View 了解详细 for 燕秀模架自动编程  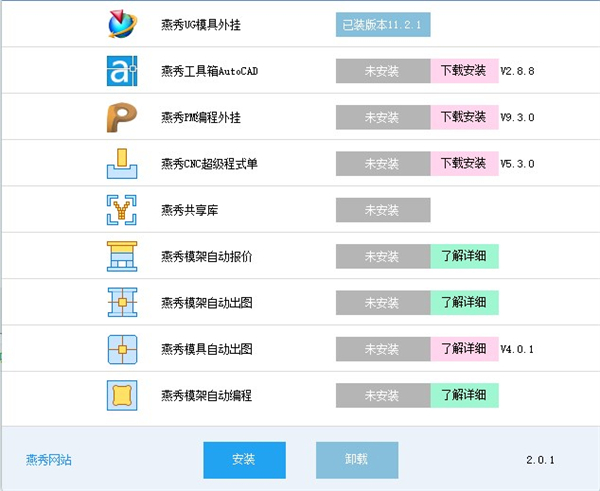tap(464, 395)
